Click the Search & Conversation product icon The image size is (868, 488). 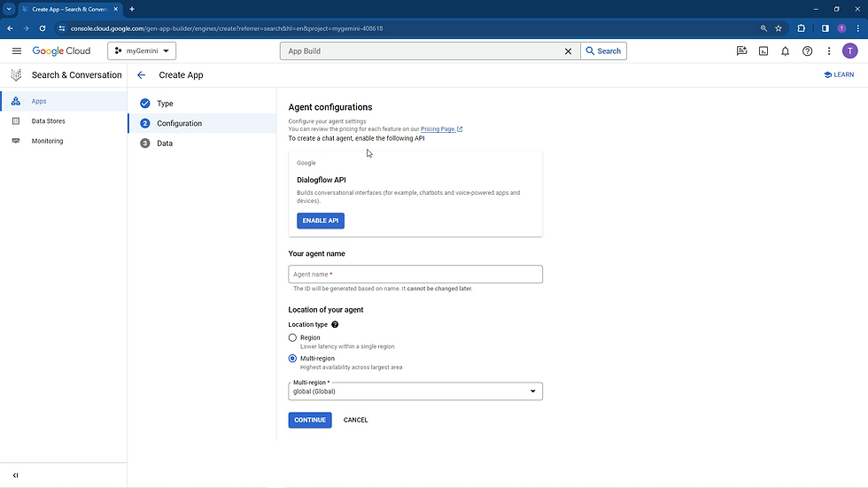coord(16,74)
